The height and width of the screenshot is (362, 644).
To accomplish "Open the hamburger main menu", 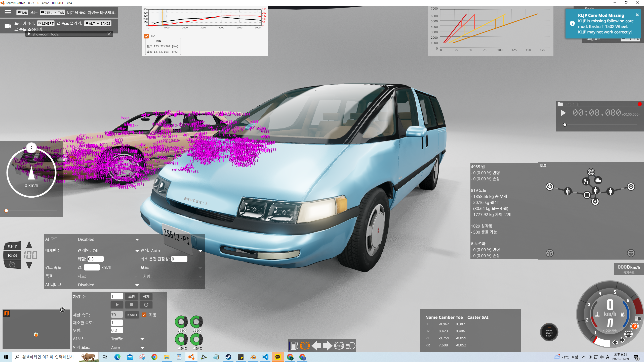I will (8, 12).
